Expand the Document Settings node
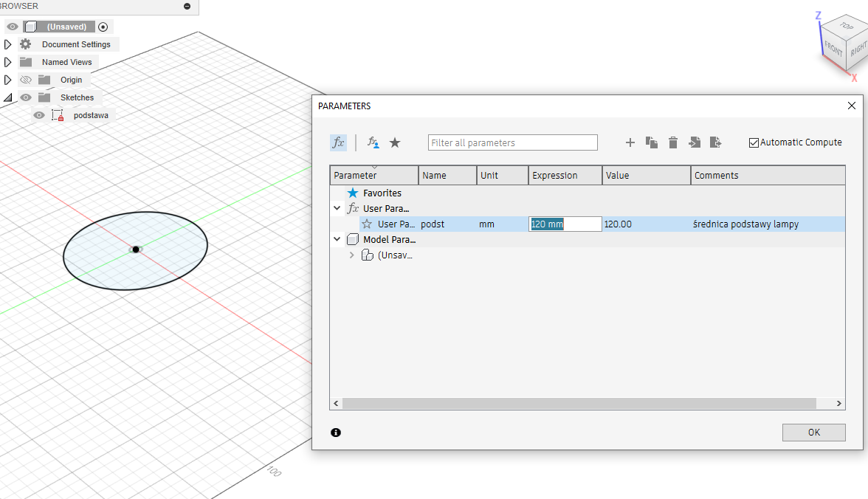 (7, 44)
